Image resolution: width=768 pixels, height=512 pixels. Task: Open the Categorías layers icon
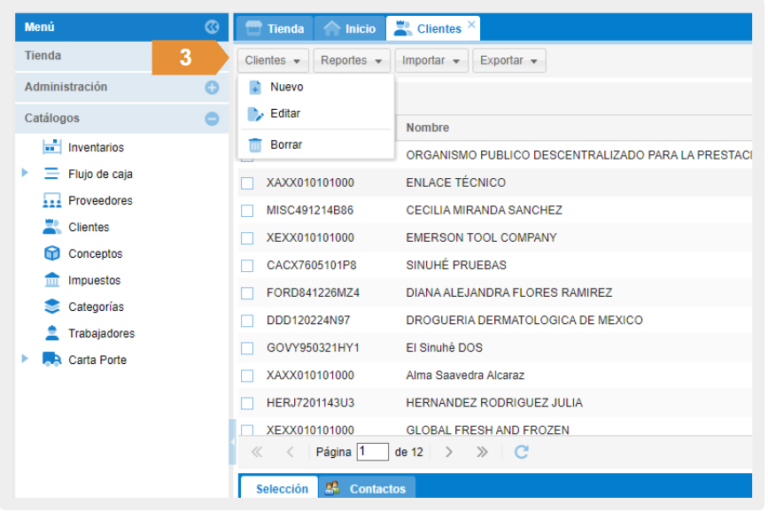pos(52,307)
